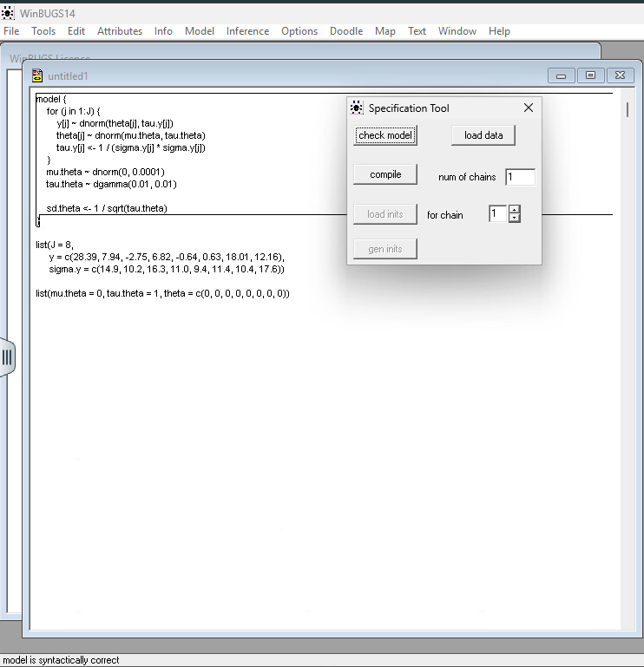Close the untitled1 document window
The width and height of the screenshot is (644, 667).
(x=620, y=75)
